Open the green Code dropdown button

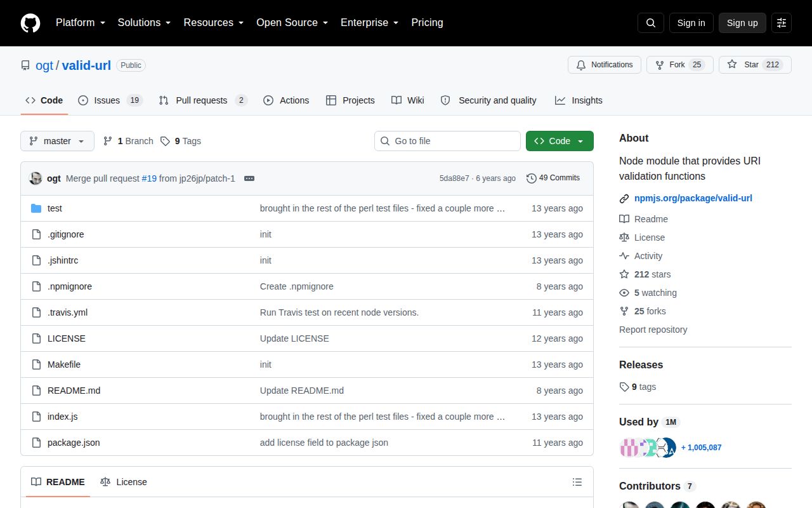560,141
